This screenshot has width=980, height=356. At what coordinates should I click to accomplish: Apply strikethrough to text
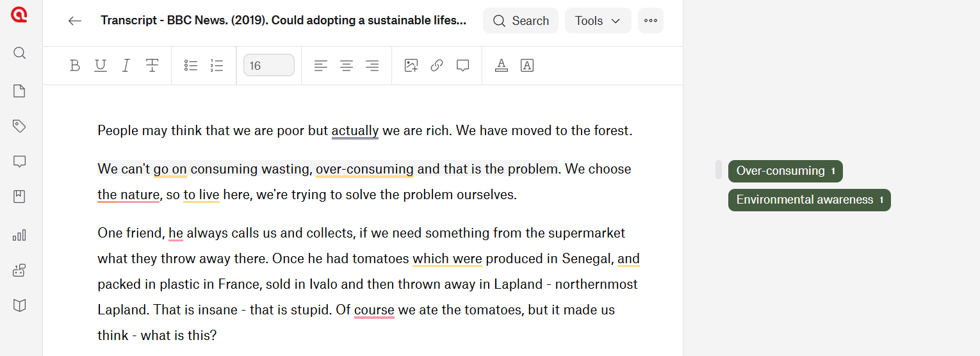tap(152, 65)
